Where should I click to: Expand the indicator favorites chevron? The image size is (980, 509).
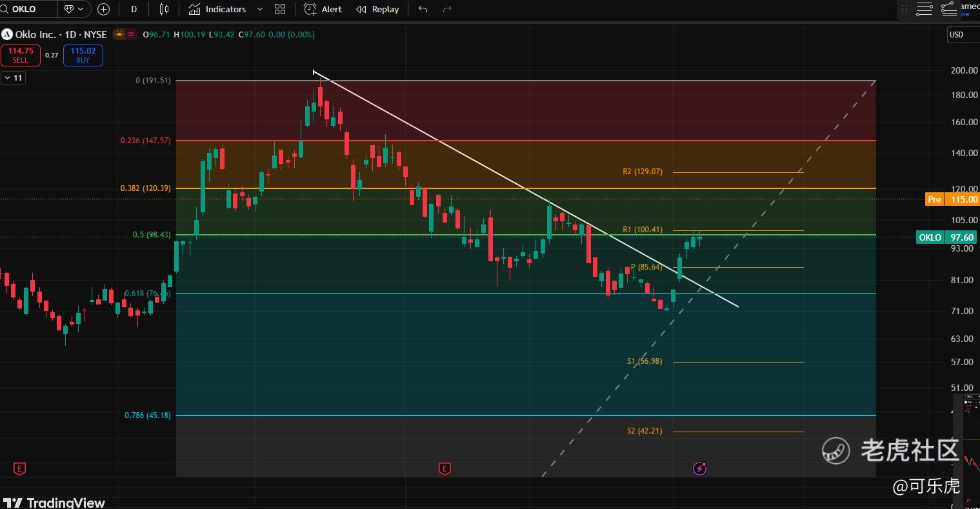pyautogui.click(x=260, y=9)
